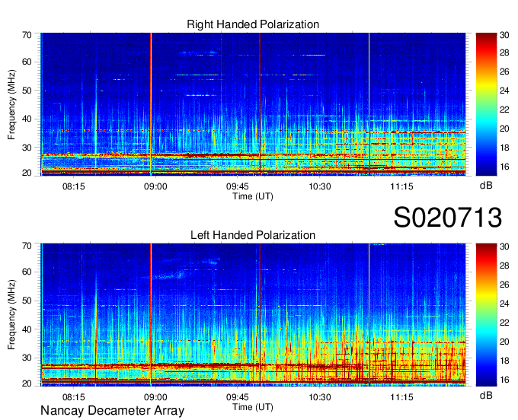Click the 09:45 tick label on upper plot
Viewport: 518px width, 420px height.
(237, 186)
